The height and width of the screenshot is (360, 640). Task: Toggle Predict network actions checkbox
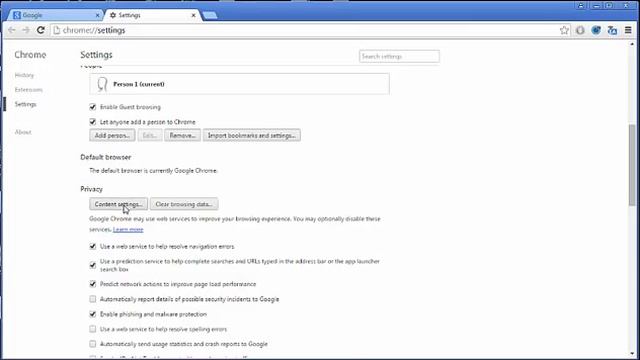(93, 284)
